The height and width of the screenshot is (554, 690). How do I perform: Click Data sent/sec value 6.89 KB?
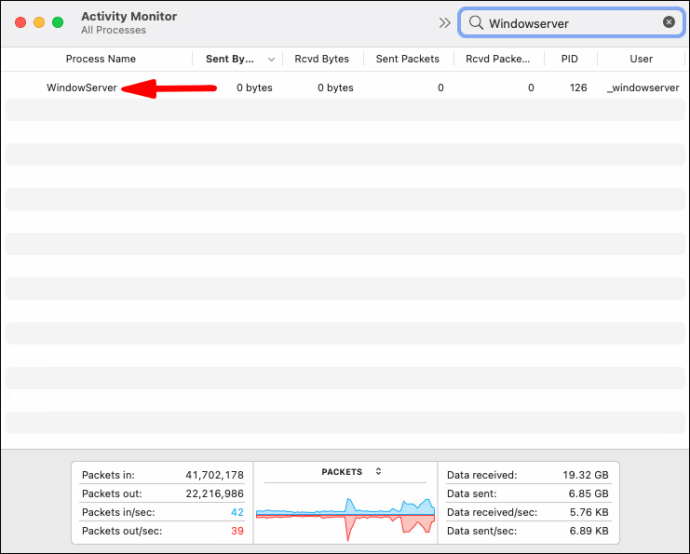589,531
